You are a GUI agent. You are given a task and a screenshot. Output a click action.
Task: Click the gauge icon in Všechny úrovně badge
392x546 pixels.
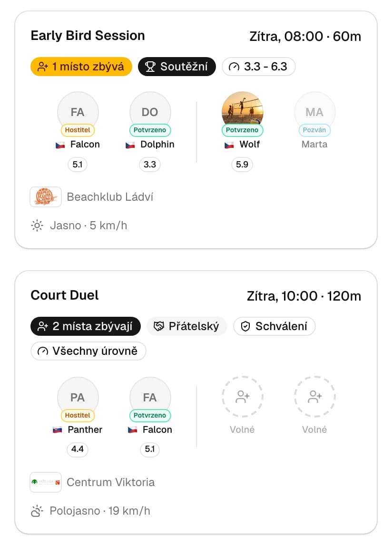43,351
